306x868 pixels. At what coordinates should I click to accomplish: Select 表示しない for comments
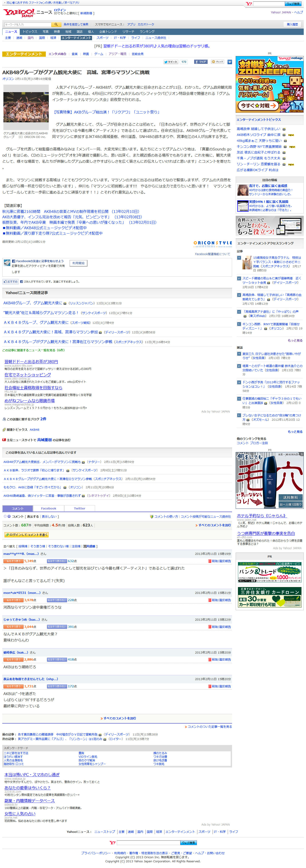pos(49,516)
